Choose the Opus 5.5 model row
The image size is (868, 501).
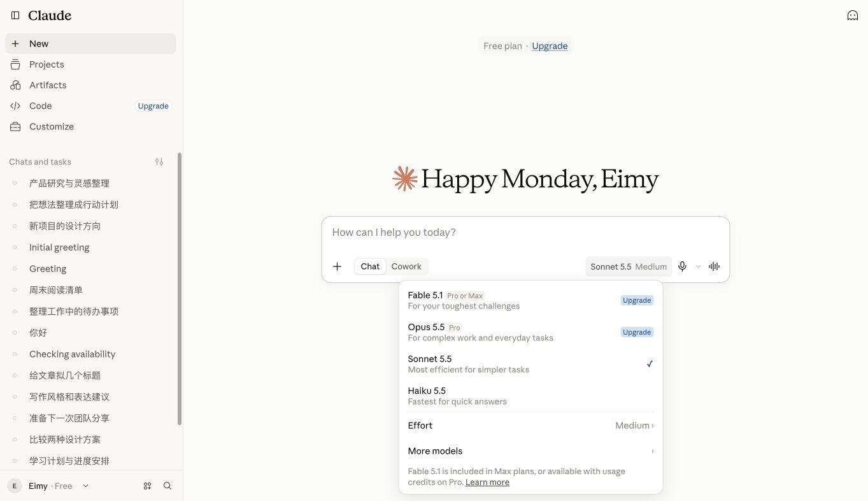click(530, 332)
